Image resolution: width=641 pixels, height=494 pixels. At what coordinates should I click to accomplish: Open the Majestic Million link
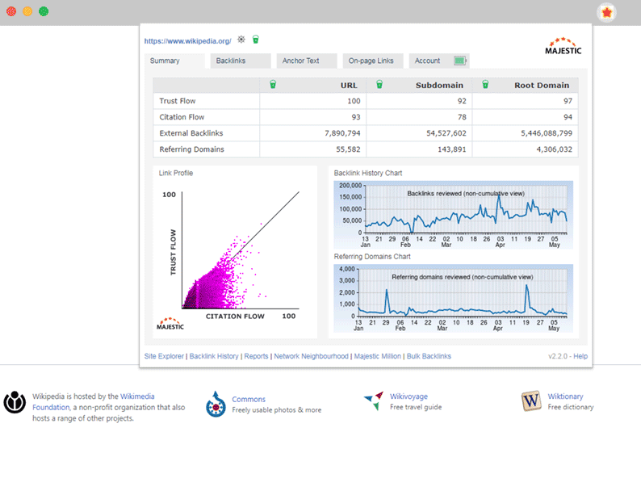pos(377,356)
